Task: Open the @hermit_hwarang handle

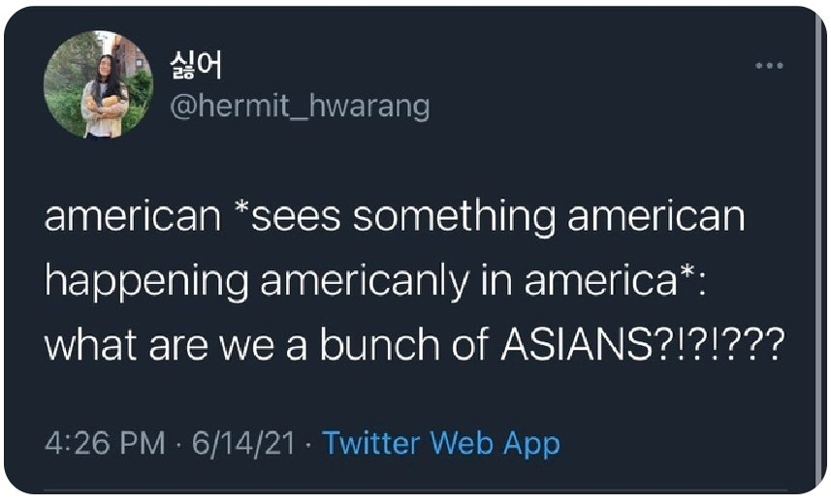Action: tap(300, 105)
